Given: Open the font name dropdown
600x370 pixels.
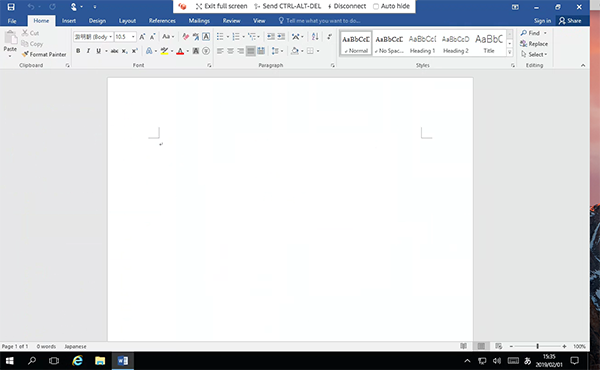Looking at the screenshot, I should [x=111, y=37].
